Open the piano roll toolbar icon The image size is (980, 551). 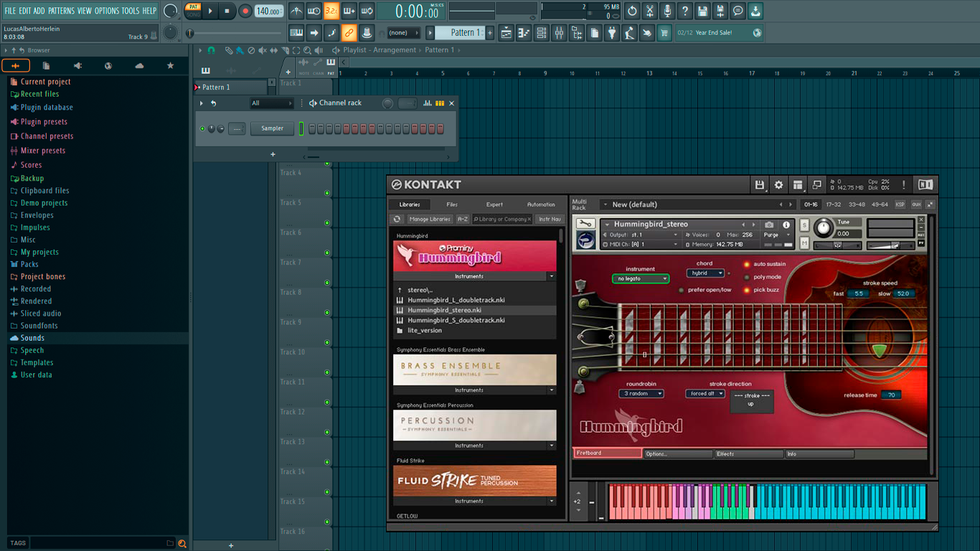click(x=524, y=33)
